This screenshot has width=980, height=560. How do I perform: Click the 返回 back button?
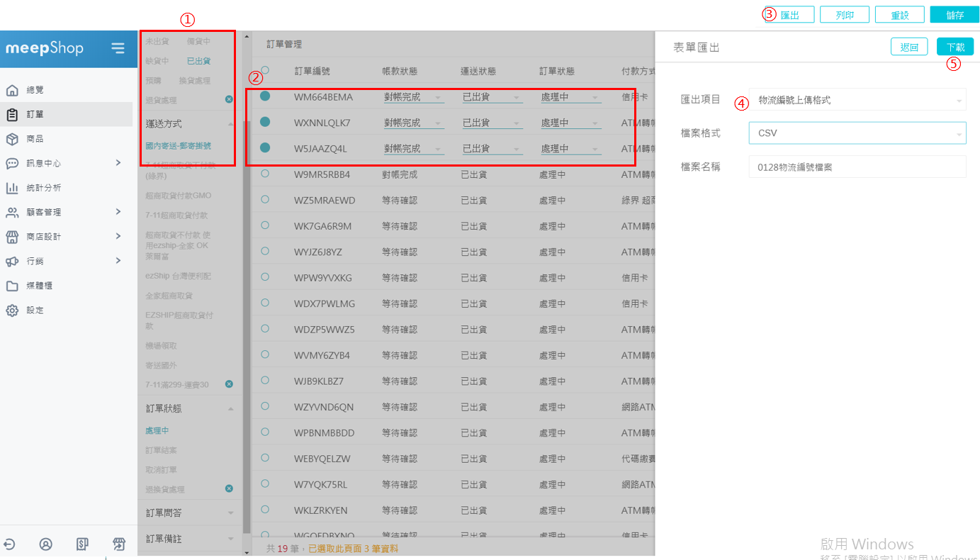909,47
